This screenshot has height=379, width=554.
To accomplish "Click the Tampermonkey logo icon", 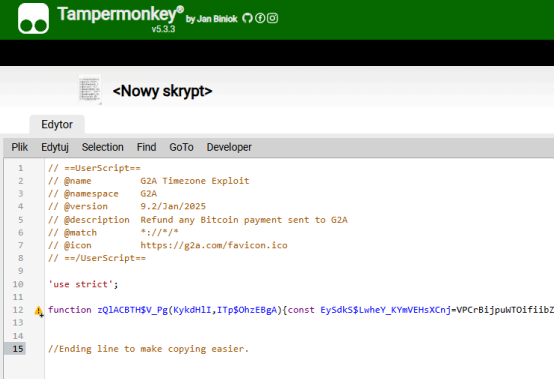I will [x=33, y=19].
